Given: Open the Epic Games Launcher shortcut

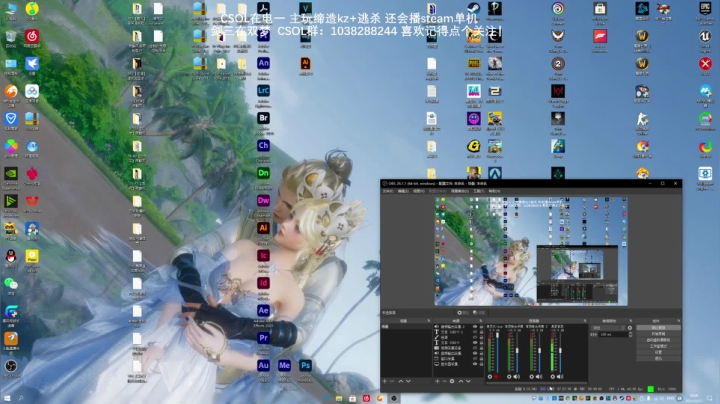Looking at the screenshot, I should (x=705, y=8).
